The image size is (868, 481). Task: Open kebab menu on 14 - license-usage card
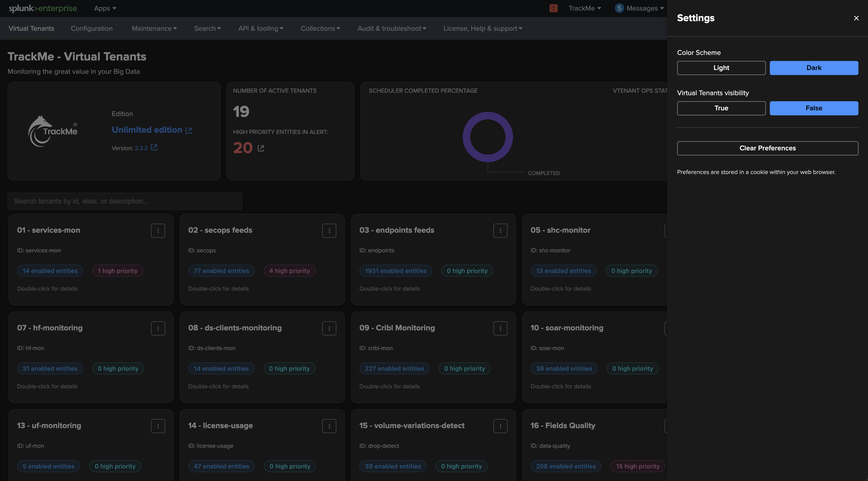(329, 426)
